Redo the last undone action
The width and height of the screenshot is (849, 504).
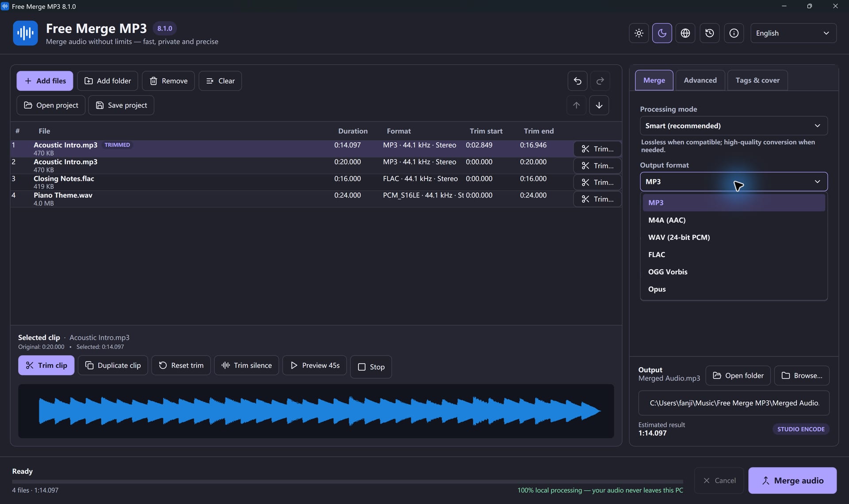pyautogui.click(x=600, y=81)
